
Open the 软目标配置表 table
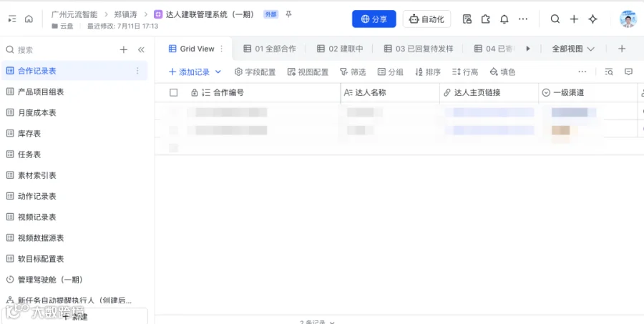tap(74, 259)
